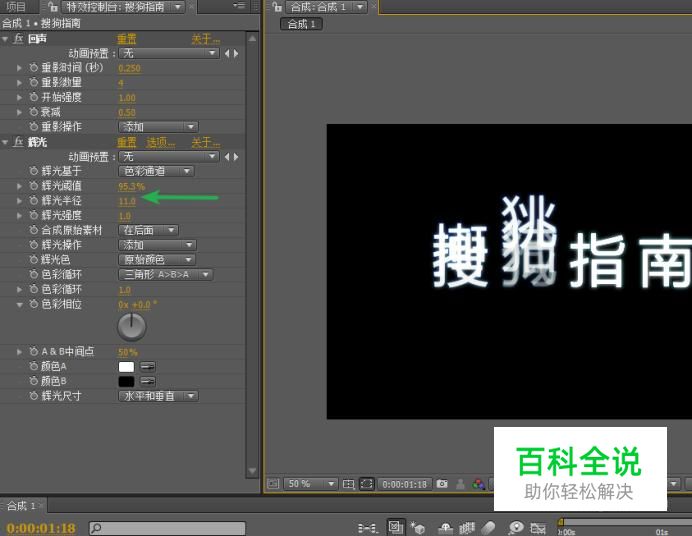
Task: Click the 合成 1 breadcrumb button in viewer
Action: click(301, 24)
